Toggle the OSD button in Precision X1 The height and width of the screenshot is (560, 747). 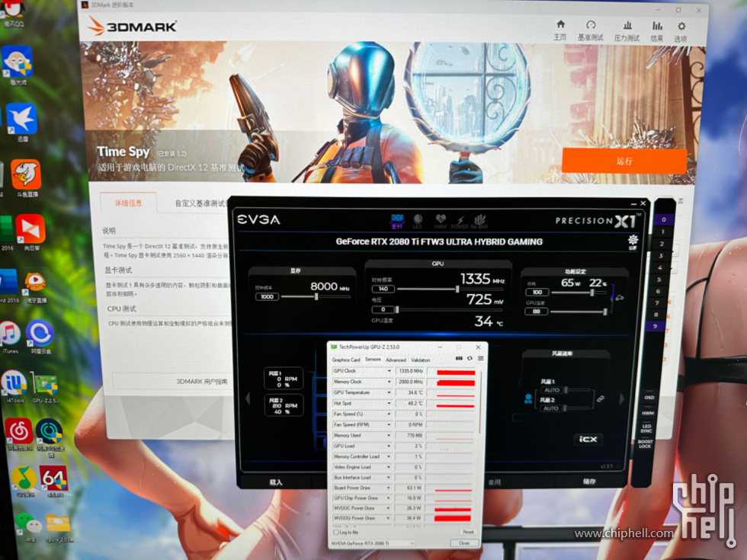coord(649,397)
